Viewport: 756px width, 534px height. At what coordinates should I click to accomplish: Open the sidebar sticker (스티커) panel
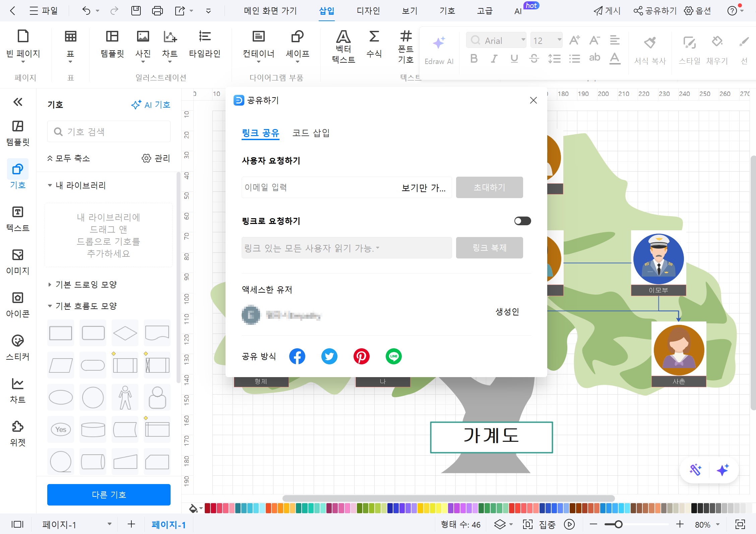[18, 348]
